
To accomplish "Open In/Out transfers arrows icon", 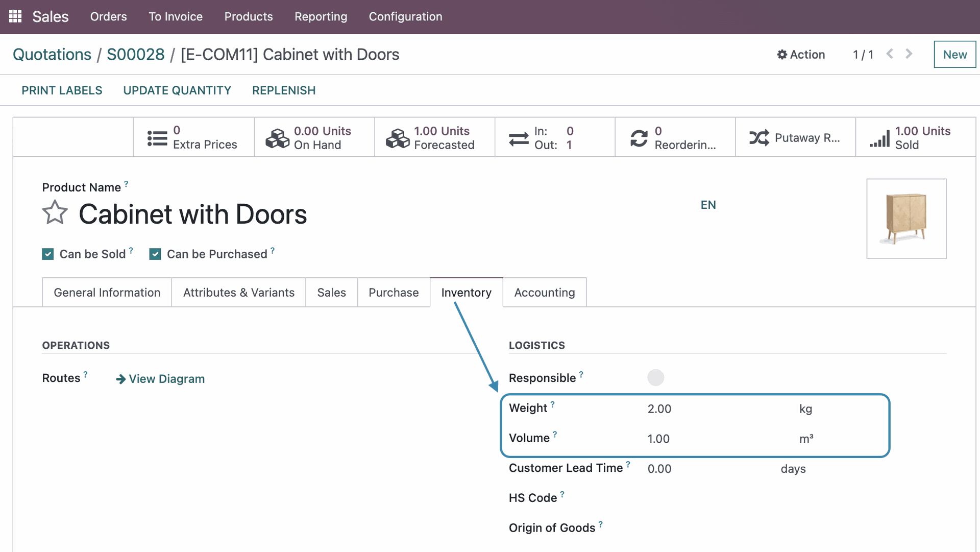I will tap(519, 138).
